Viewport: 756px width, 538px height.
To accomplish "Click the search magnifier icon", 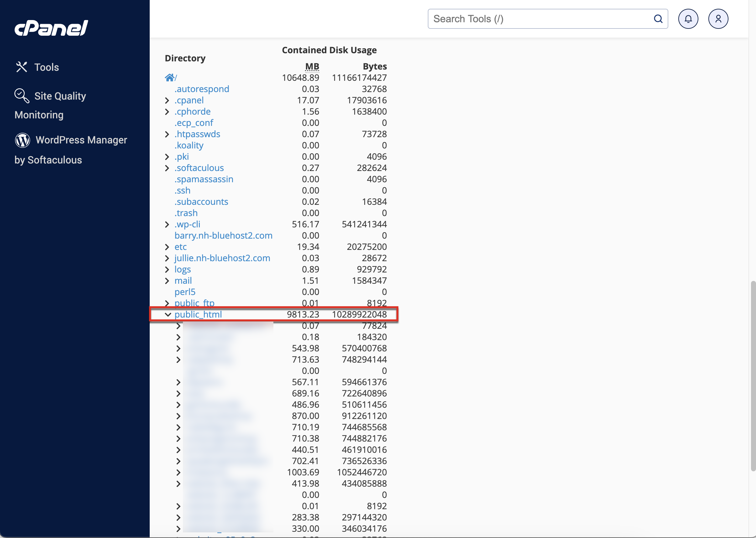I will tap(658, 19).
